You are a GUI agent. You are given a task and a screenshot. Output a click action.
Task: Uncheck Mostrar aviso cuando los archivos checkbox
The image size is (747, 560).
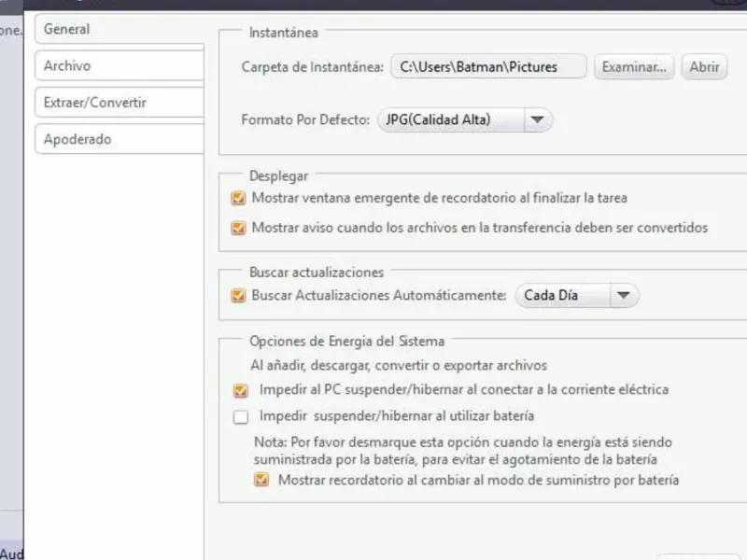click(238, 227)
